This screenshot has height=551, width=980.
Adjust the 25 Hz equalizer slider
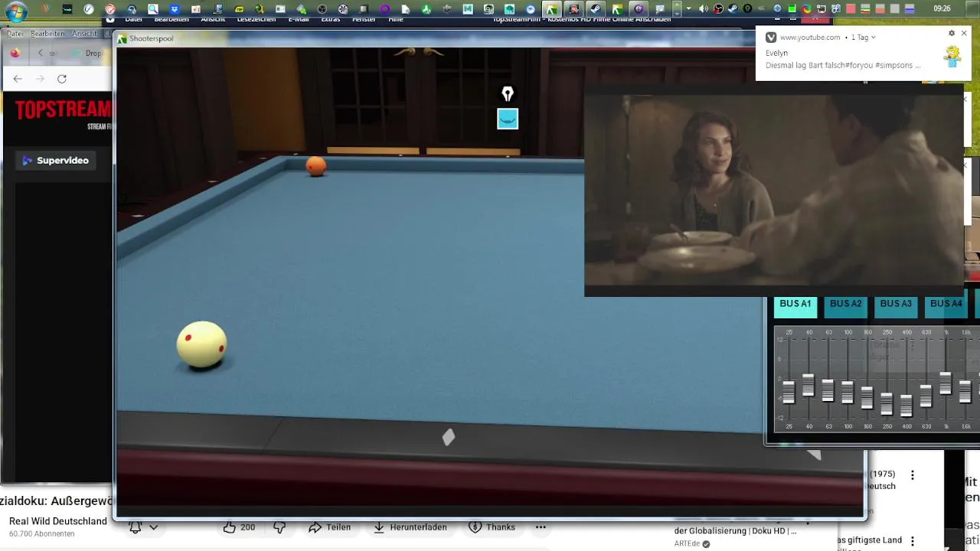coord(789,392)
